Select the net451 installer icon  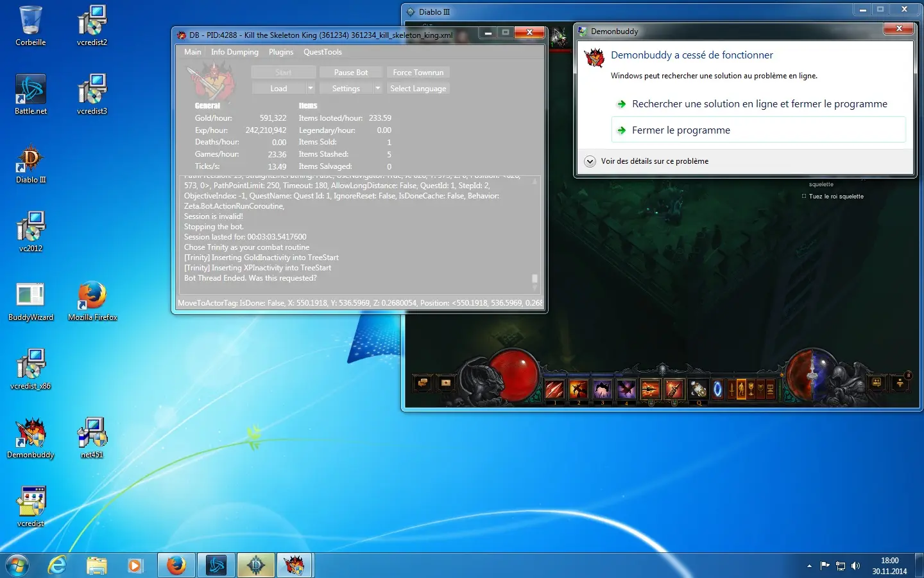(x=92, y=439)
